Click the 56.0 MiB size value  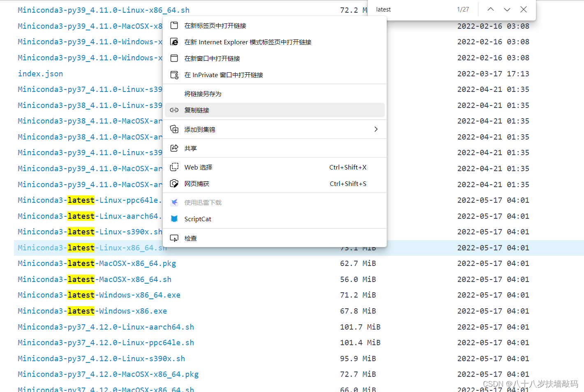pos(358,280)
